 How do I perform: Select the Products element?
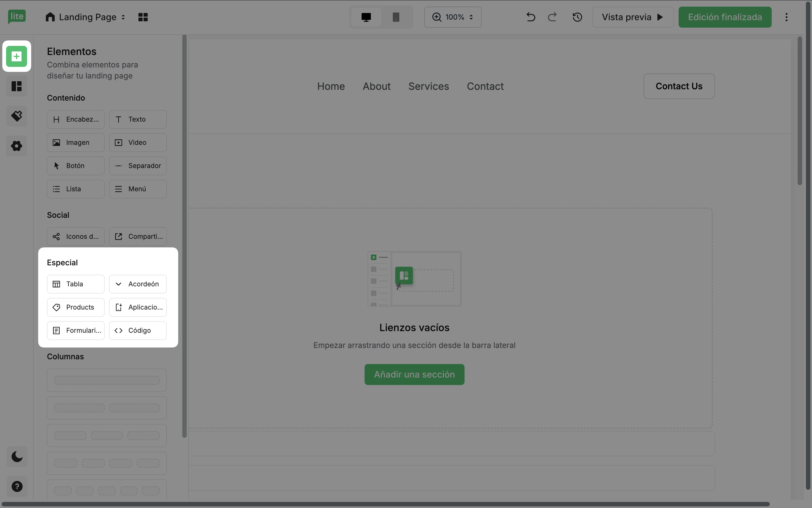(x=75, y=307)
